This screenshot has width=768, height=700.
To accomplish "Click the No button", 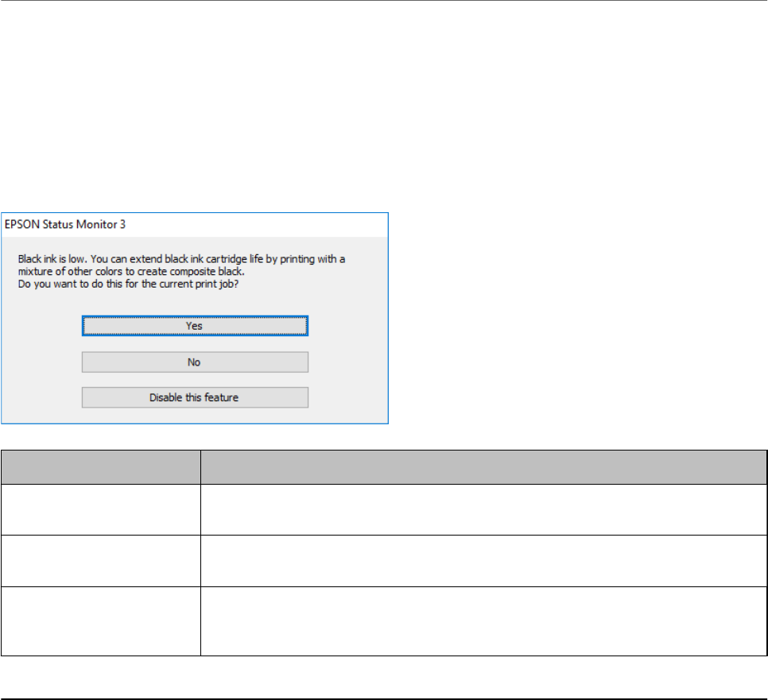I will (195, 362).
